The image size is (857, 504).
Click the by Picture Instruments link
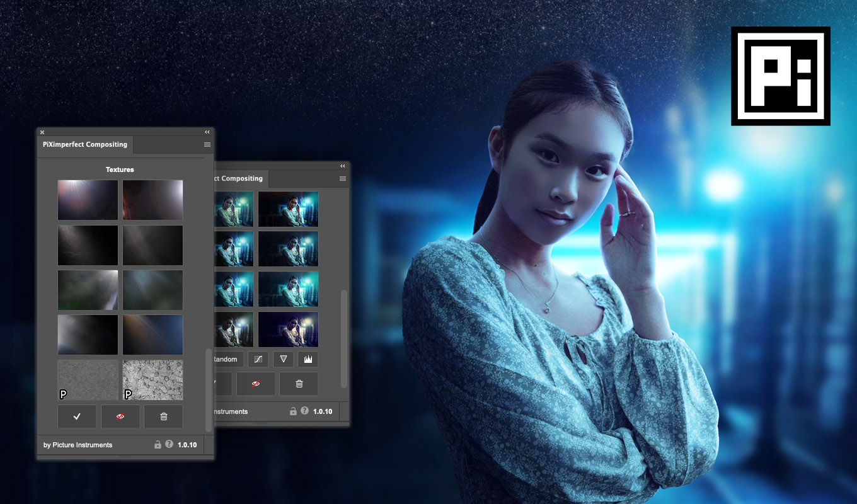coord(78,445)
